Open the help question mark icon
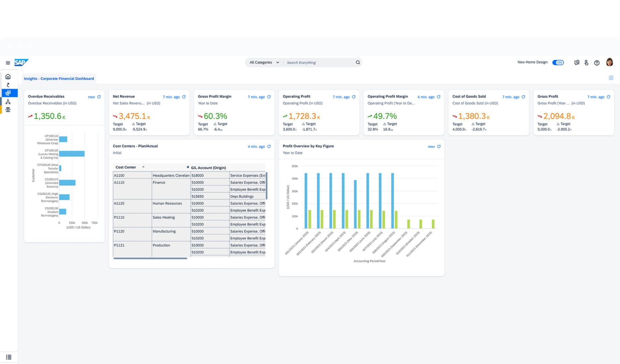620x364 pixels. click(596, 63)
